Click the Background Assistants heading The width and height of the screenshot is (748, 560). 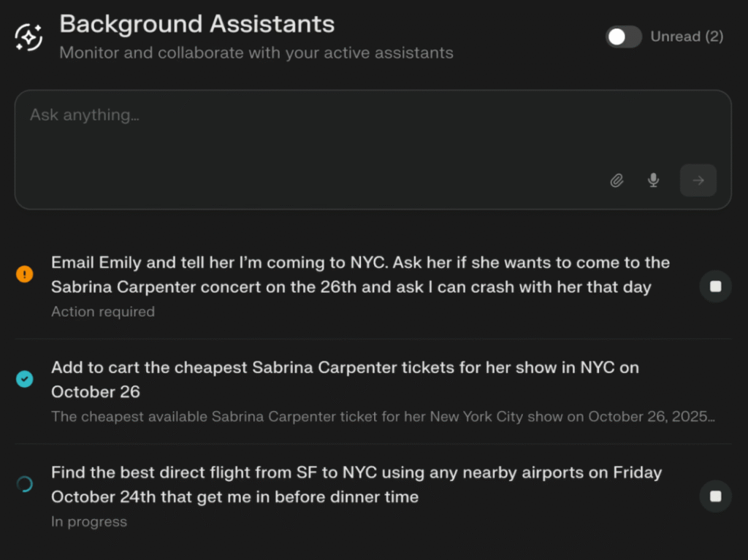tap(196, 24)
